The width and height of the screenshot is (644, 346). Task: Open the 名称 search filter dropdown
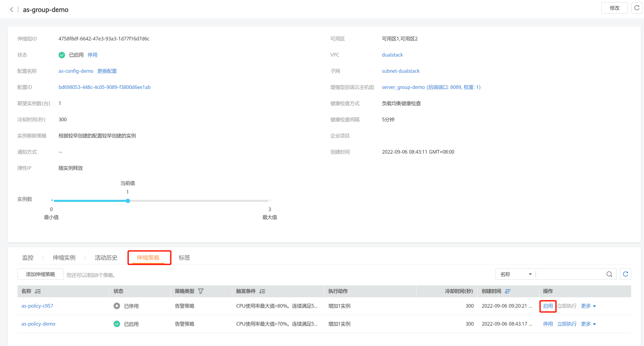coord(516,274)
